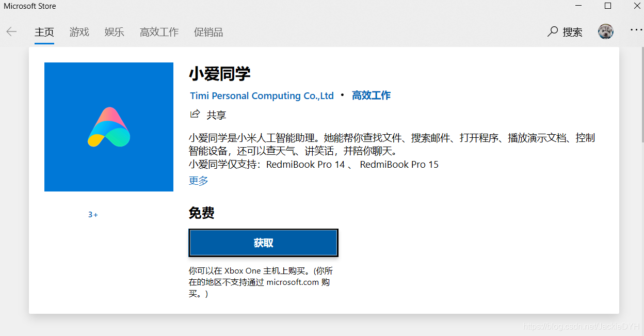The width and height of the screenshot is (644, 336).
Task: Click the 共享 text label
Action: 216,115
